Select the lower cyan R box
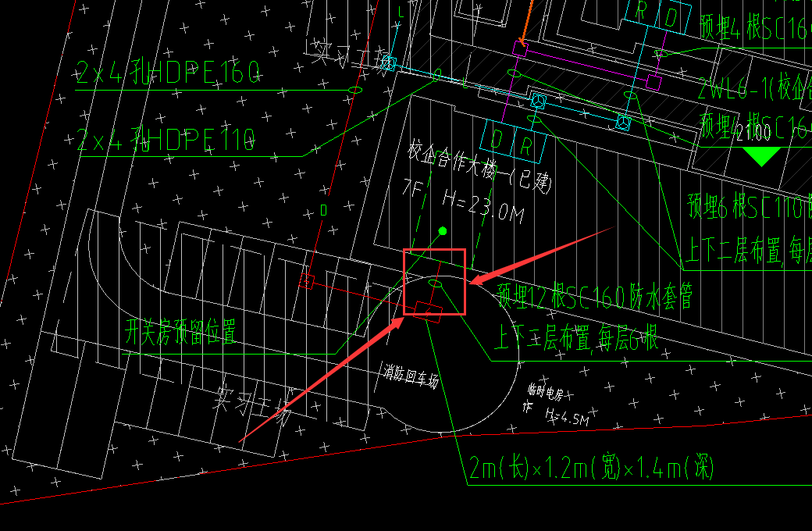Image resolution: width=812 pixels, height=531 pixels. pos(528,145)
